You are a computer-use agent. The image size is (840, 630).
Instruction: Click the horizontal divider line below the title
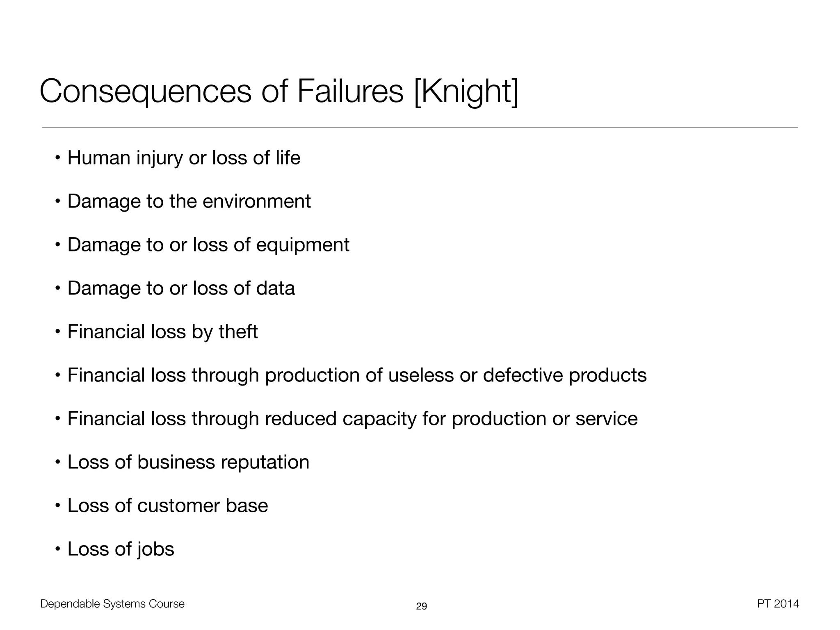point(420,128)
